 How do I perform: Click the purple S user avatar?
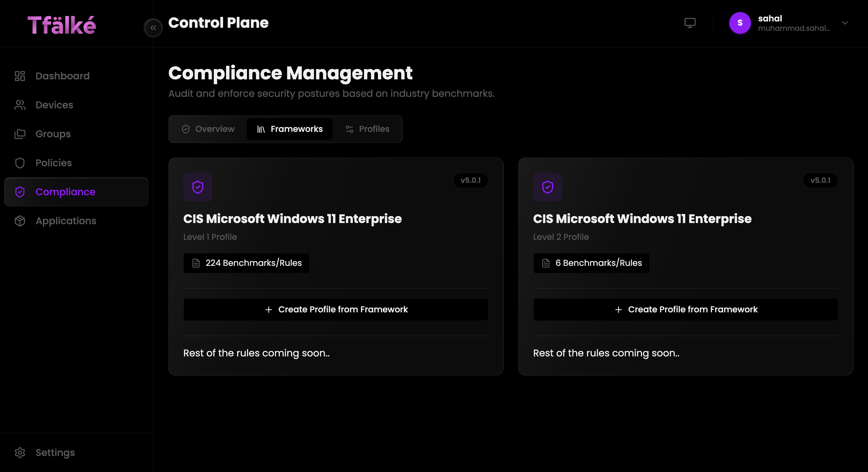coord(740,23)
